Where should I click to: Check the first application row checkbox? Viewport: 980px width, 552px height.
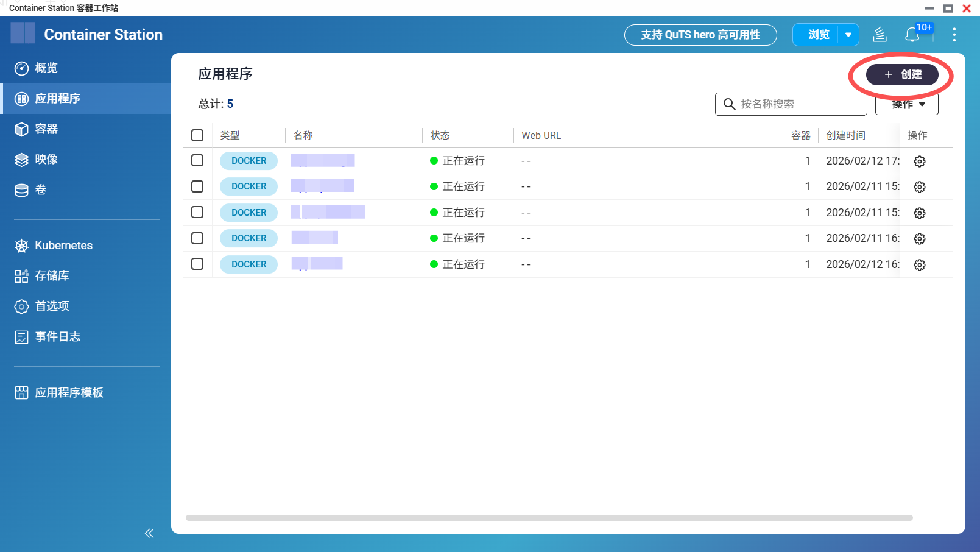pyautogui.click(x=197, y=160)
